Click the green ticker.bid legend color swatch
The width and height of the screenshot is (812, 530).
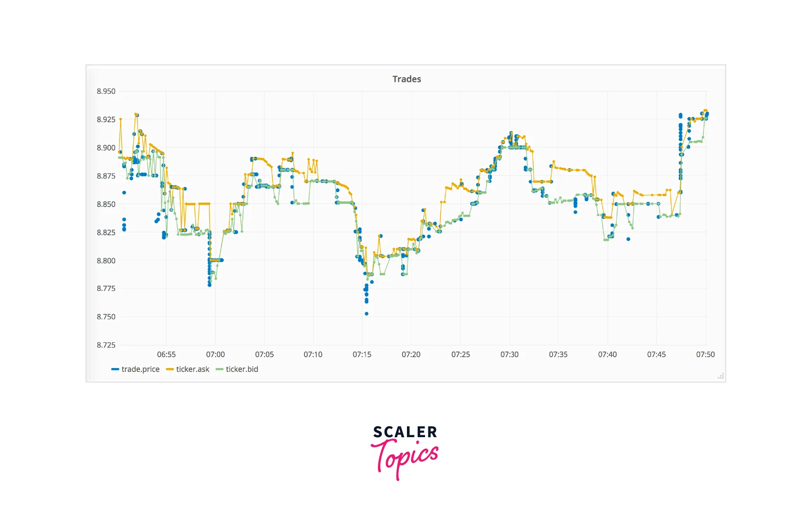point(219,370)
